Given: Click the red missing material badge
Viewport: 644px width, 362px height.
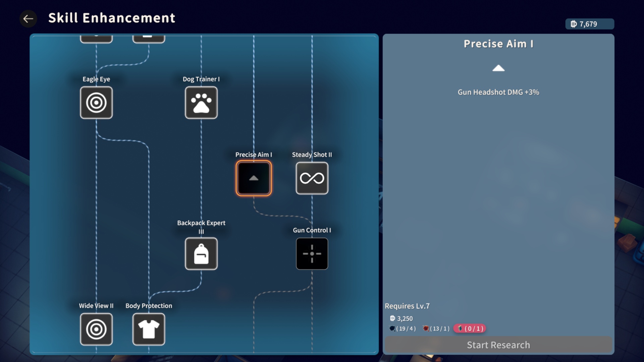Looking at the screenshot, I should [470, 328].
